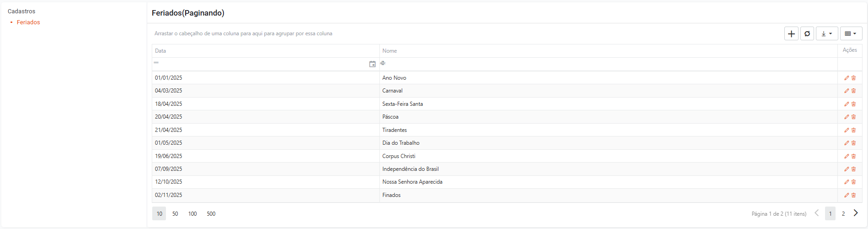Edit the Finados holiday
The width and height of the screenshot is (868, 229).
tap(847, 195)
